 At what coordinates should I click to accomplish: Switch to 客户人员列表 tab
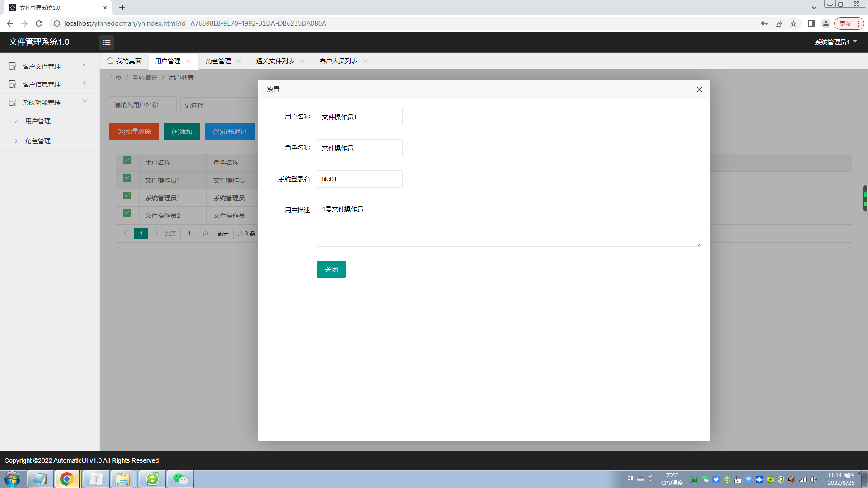click(339, 61)
